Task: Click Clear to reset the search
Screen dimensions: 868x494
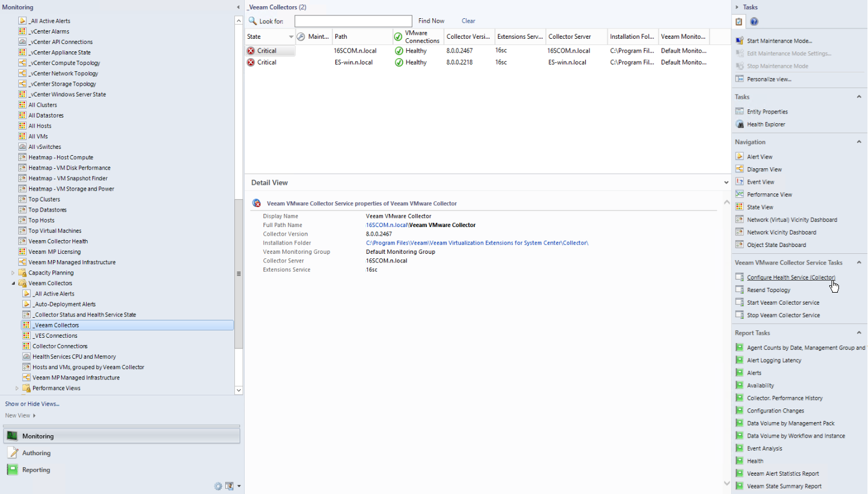Action: [x=468, y=21]
